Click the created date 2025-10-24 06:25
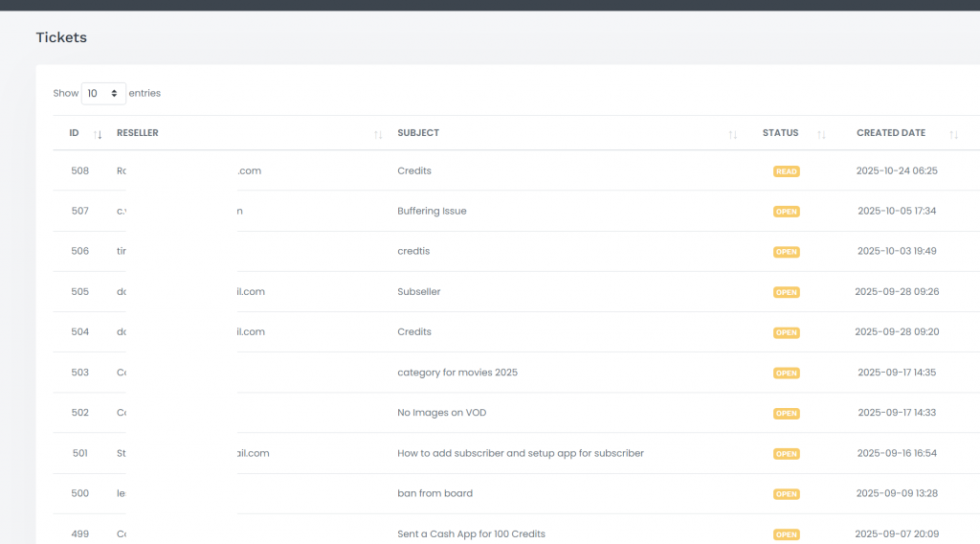Screen dimensions: 980x544 pyautogui.click(x=897, y=170)
